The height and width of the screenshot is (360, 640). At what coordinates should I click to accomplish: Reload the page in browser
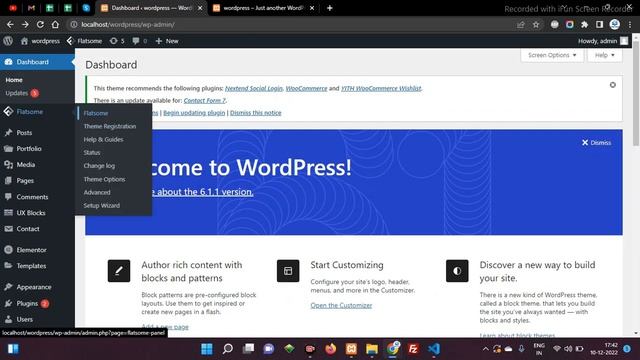(40, 24)
